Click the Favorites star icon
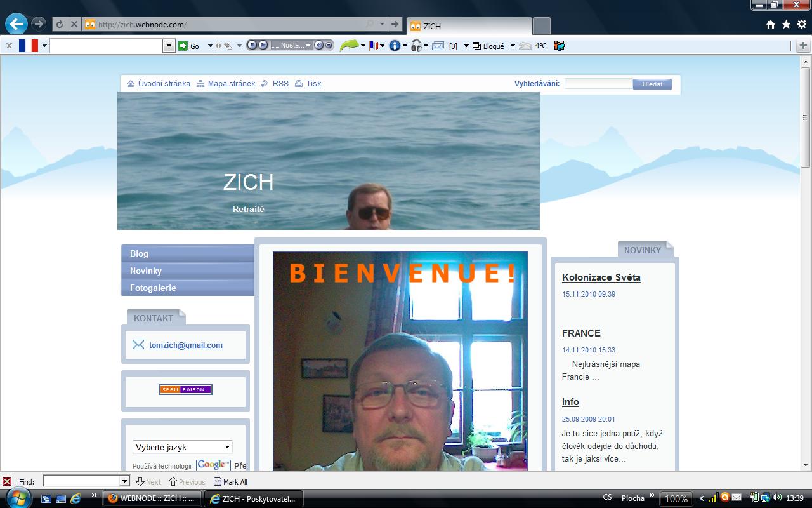The image size is (812, 508). [x=786, y=25]
